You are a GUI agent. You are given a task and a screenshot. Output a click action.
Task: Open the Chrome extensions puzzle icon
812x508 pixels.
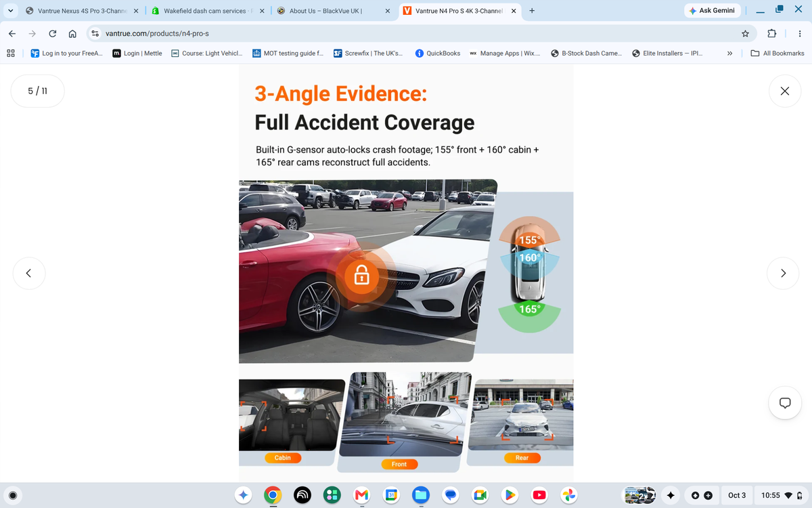coord(771,33)
